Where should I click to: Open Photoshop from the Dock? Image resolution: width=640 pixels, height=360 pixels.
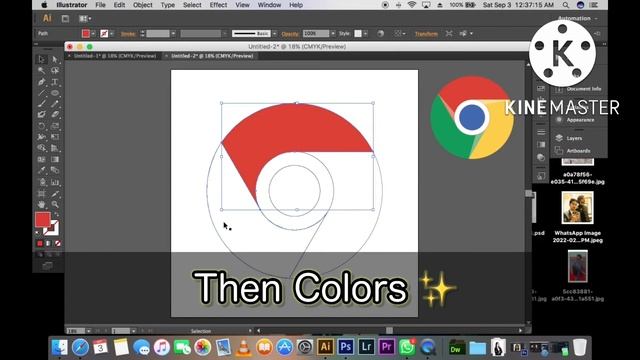tap(346, 347)
